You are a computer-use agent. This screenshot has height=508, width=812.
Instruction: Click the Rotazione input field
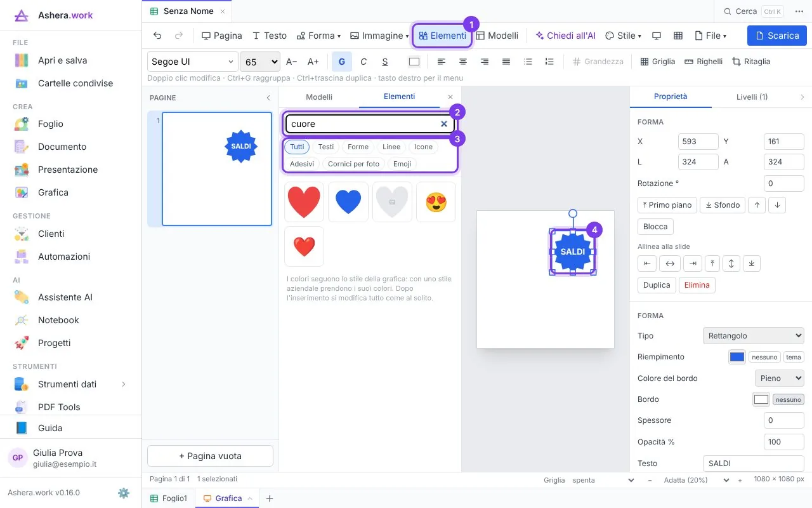pos(784,184)
